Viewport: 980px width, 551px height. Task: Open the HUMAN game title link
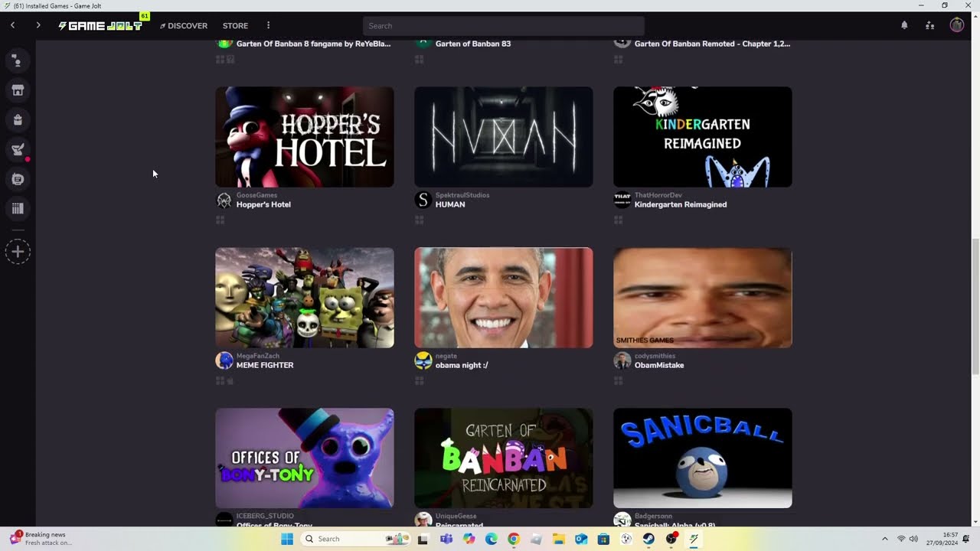click(450, 205)
